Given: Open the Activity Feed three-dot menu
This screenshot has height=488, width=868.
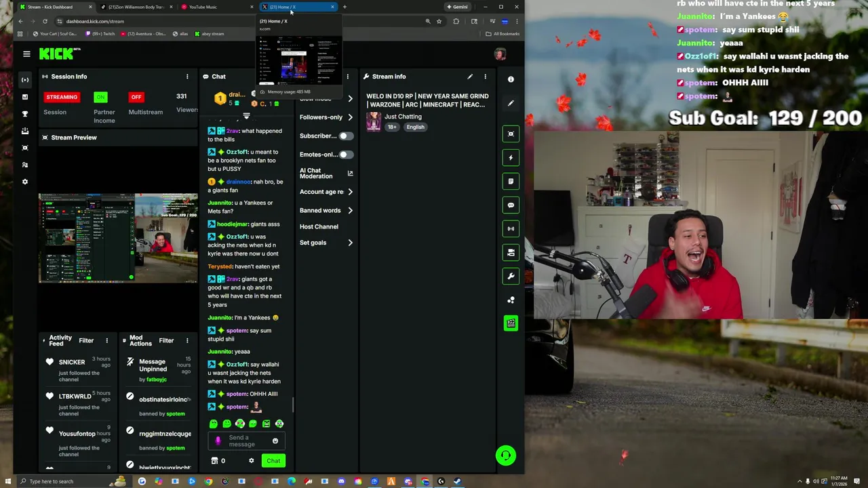Looking at the screenshot, I should click(x=106, y=340).
